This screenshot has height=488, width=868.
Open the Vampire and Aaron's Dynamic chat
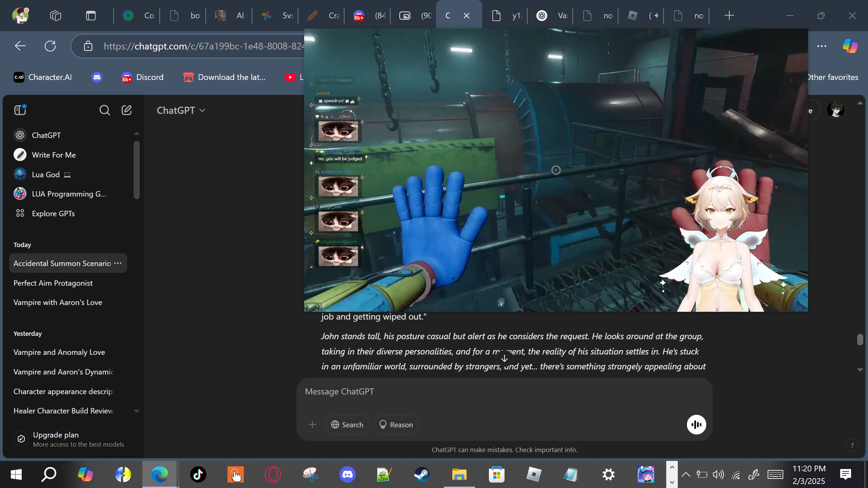pyautogui.click(x=68, y=372)
